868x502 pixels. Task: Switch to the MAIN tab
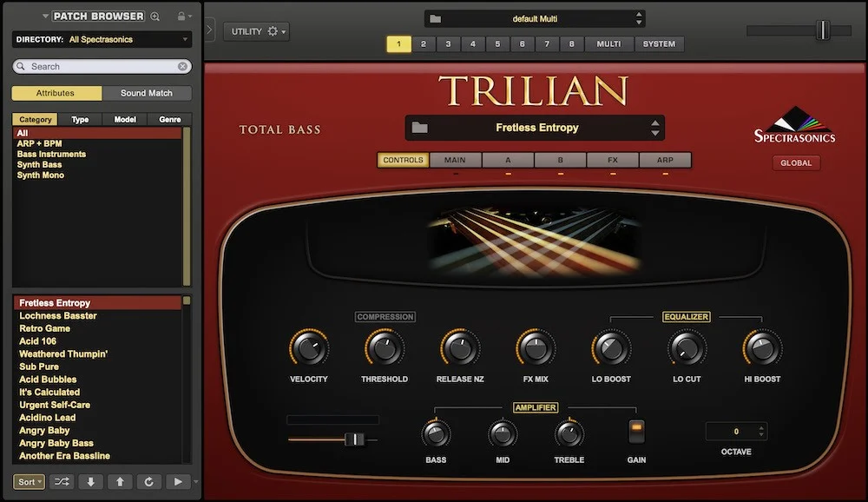455,160
